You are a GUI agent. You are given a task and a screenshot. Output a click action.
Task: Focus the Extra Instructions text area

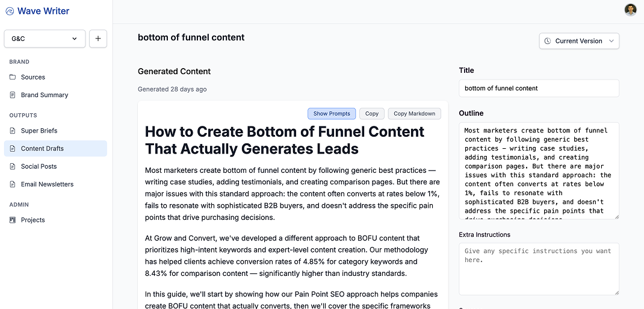pyautogui.click(x=539, y=269)
